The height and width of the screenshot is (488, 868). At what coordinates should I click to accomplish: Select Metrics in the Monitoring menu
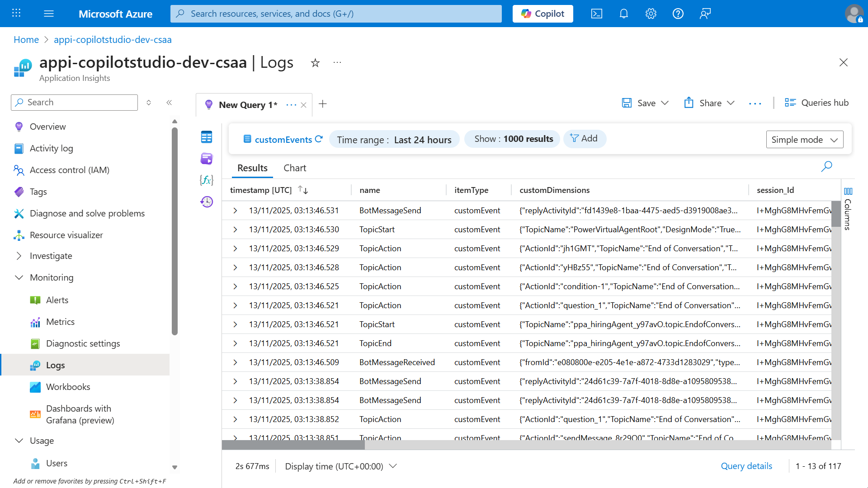point(60,322)
